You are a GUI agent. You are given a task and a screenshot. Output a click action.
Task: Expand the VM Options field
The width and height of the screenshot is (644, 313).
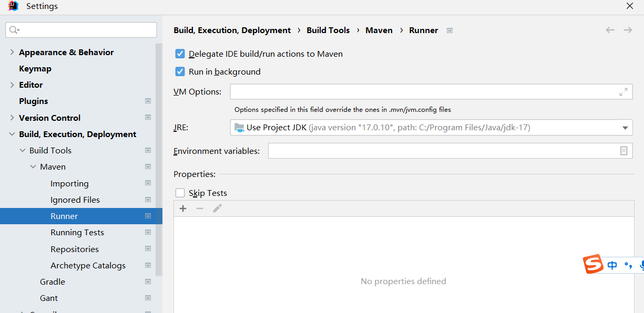[623, 92]
